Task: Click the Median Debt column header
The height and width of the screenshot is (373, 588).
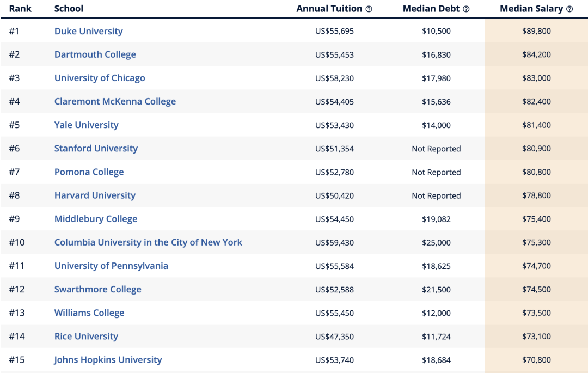Action: pyautogui.click(x=431, y=9)
